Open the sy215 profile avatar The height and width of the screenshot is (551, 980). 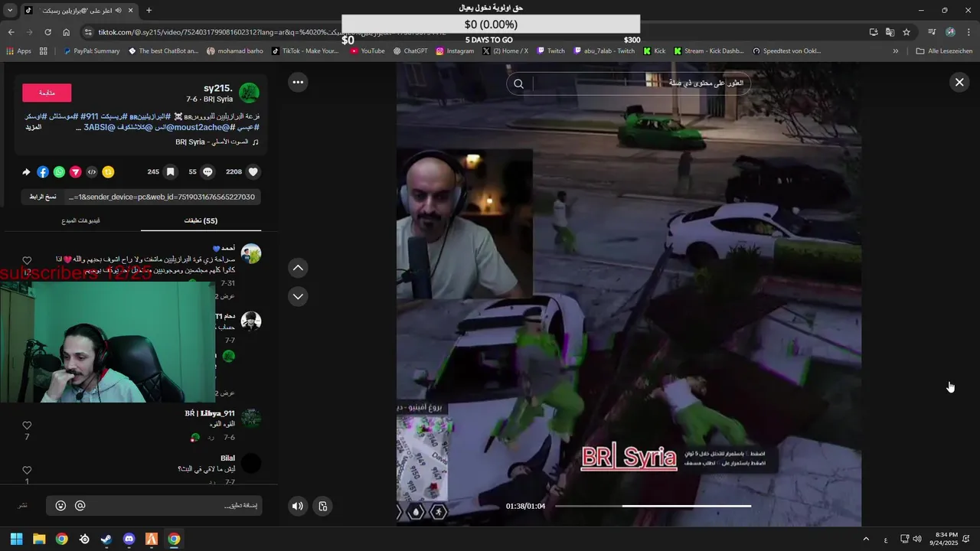point(249,93)
